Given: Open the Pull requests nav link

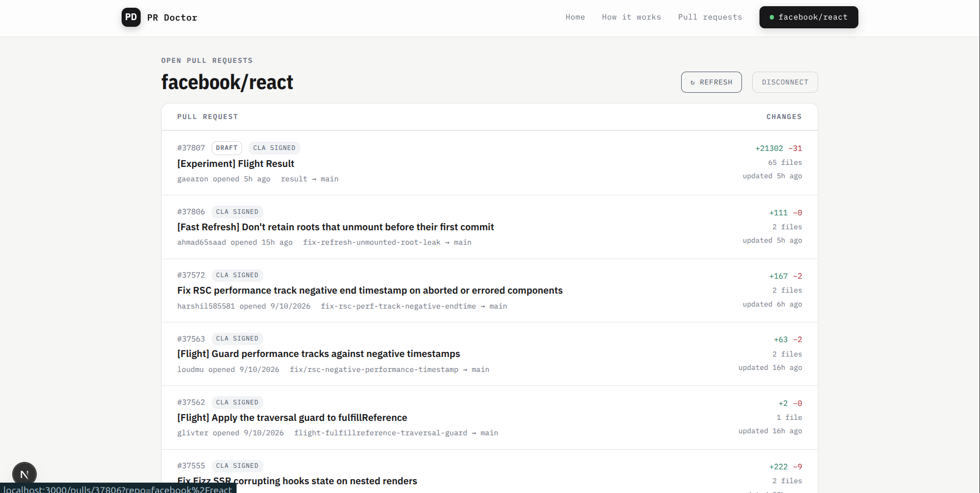Looking at the screenshot, I should (x=710, y=17).
